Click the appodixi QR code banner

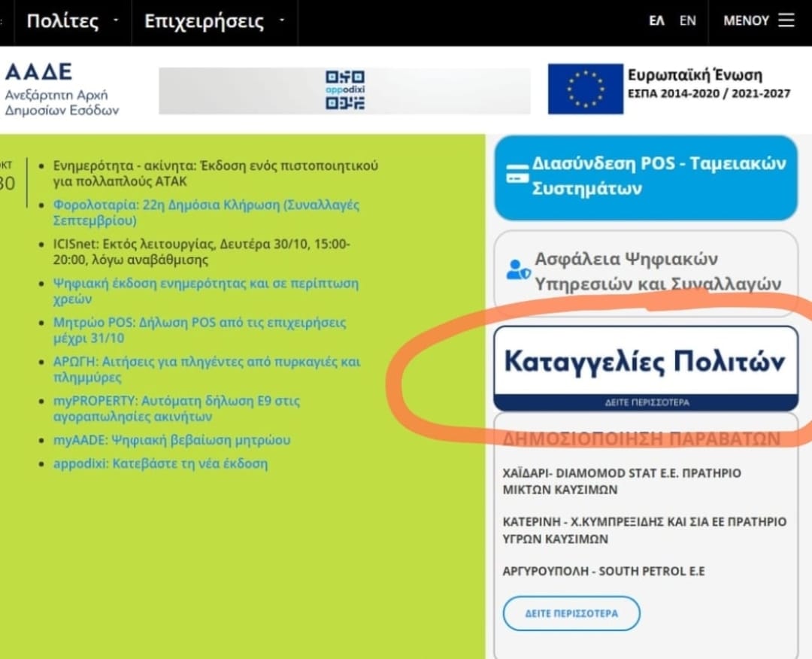tap(344, 91)
